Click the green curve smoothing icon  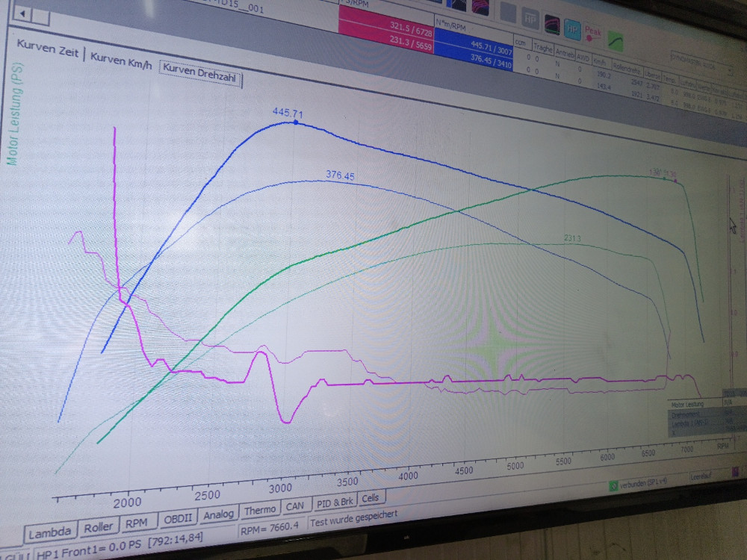(x=616, y=38)
